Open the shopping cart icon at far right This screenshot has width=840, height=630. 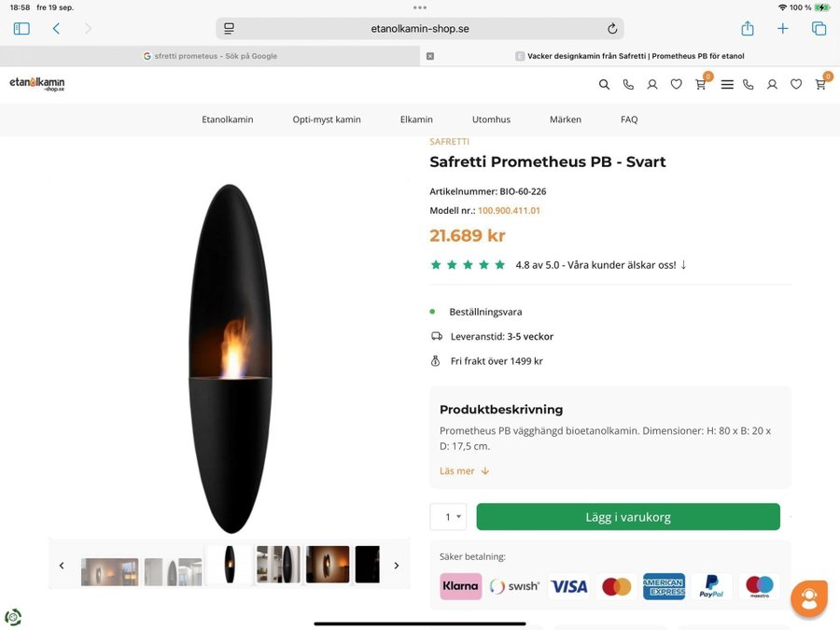click(820, 84)
